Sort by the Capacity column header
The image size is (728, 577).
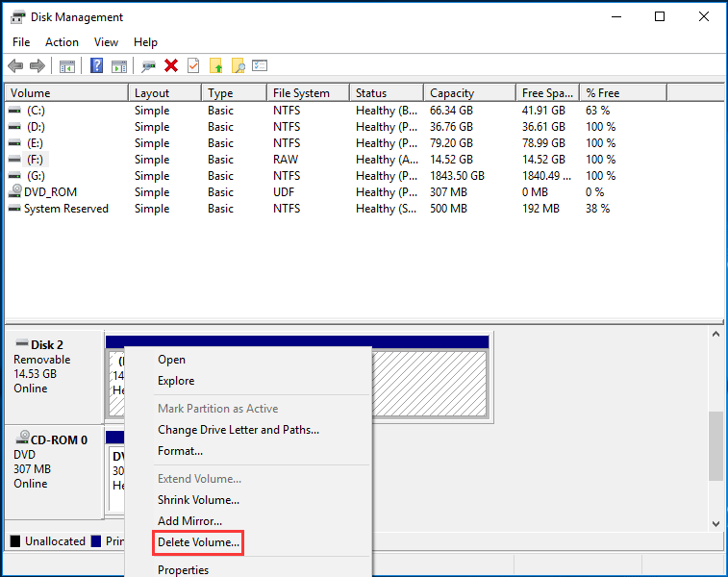pos(452,93)
